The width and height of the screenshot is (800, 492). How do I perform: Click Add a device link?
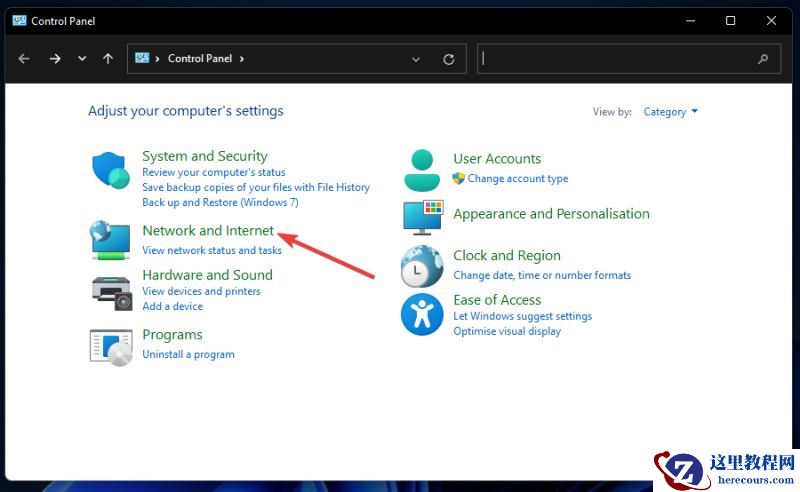(x=172, y=306)
